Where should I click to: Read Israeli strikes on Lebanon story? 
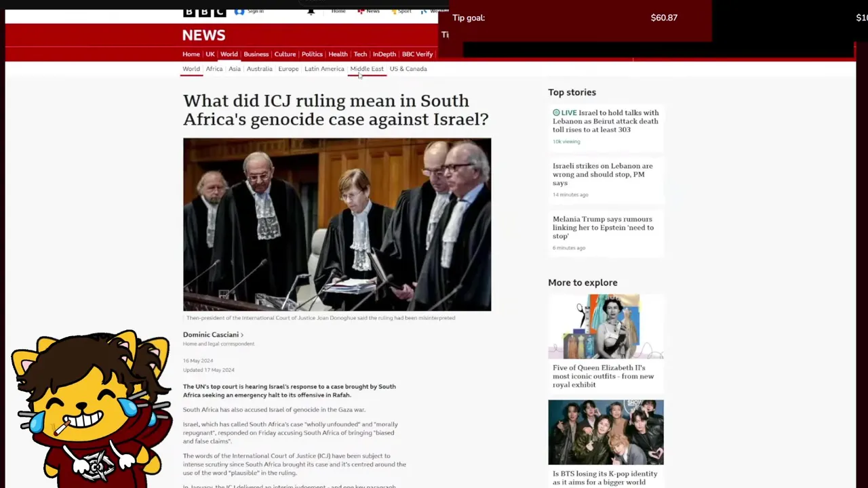tap(603, 174)
